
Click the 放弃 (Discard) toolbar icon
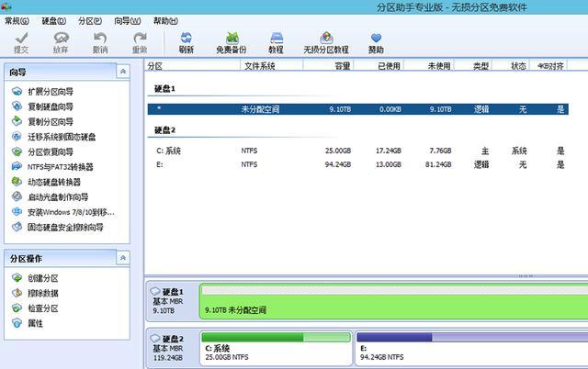[x=61, y=40]
